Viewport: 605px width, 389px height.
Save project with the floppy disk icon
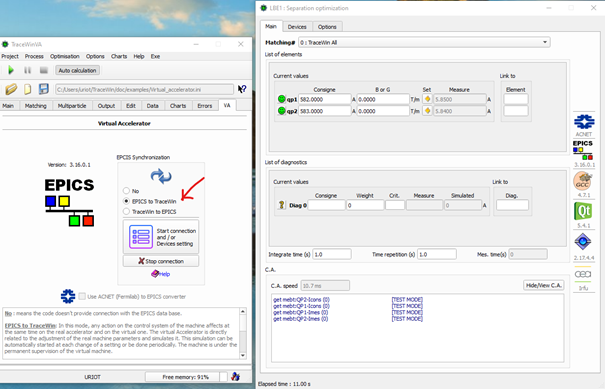click(x=44, y=89)
